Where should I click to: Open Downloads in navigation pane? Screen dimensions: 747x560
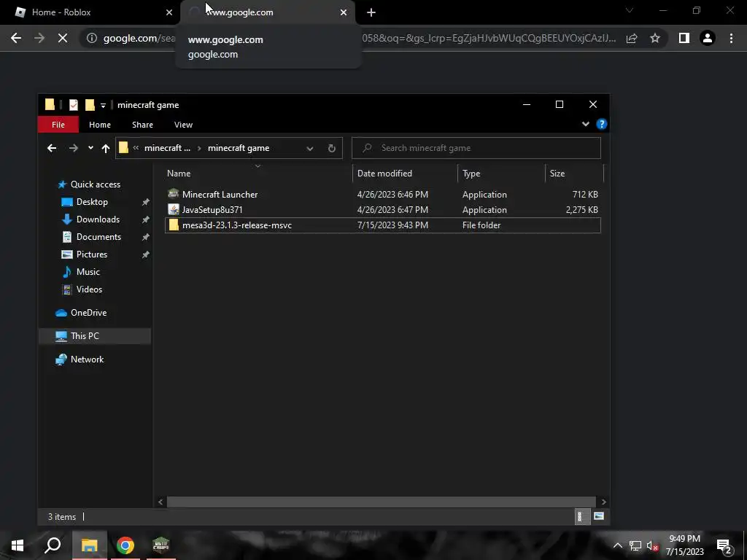click(x=98, y=219)
